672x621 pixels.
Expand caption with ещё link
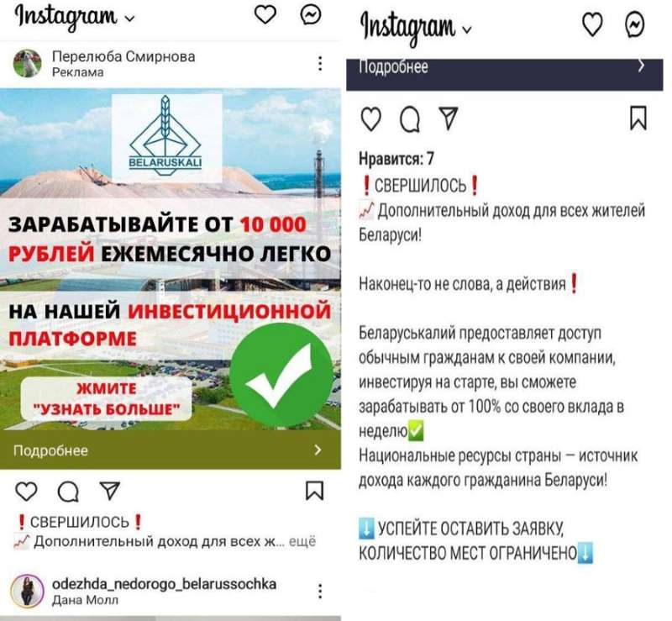click(x=302, y=541)
